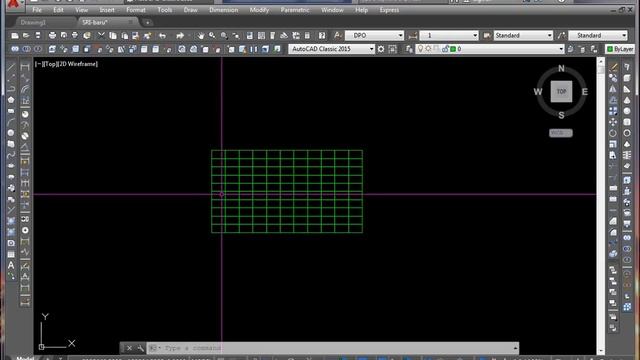
Task: Select the Zoom Realtime magnifier tool
Action: (212, 36)
